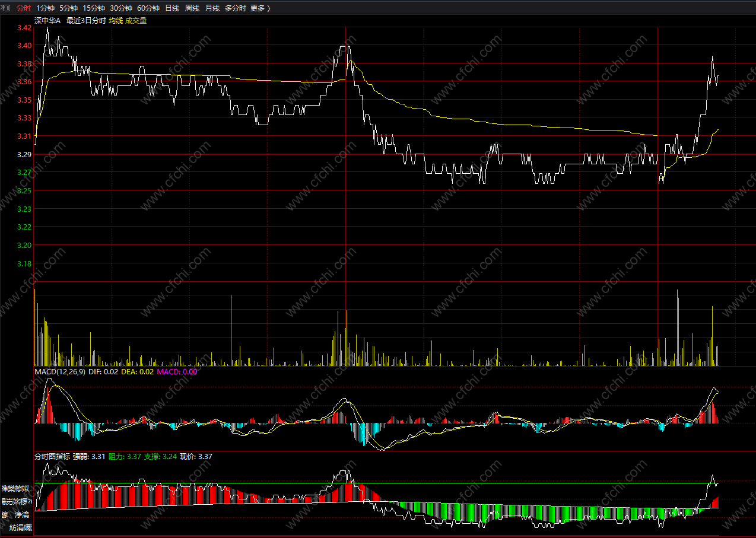Click the 3.40 price axis label

[24, 46]
